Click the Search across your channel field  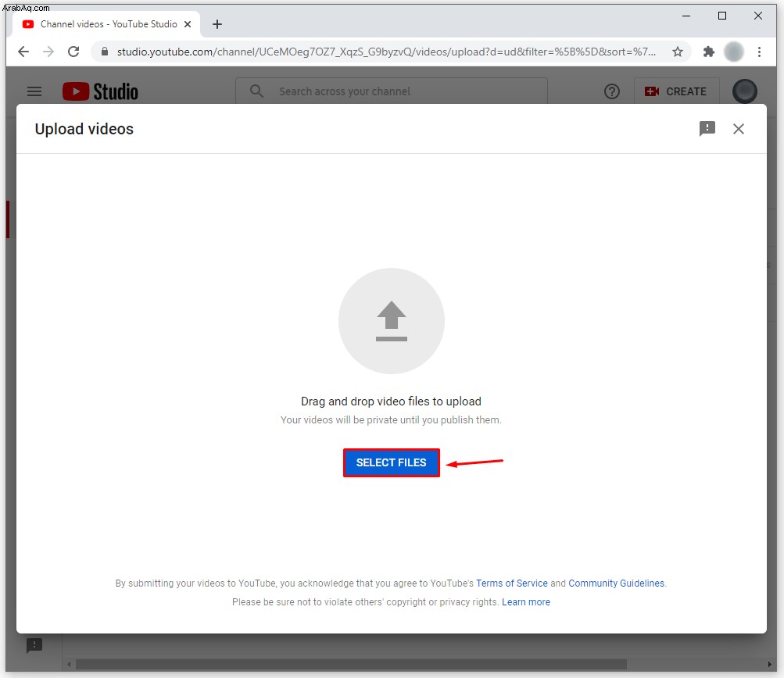[x=392, y=91]
